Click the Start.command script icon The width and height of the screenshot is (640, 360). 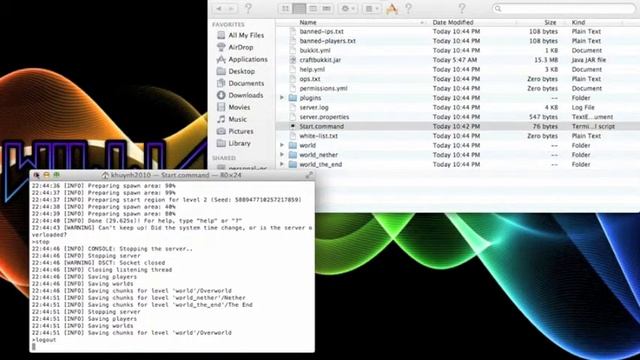click(x=293, y=127)
